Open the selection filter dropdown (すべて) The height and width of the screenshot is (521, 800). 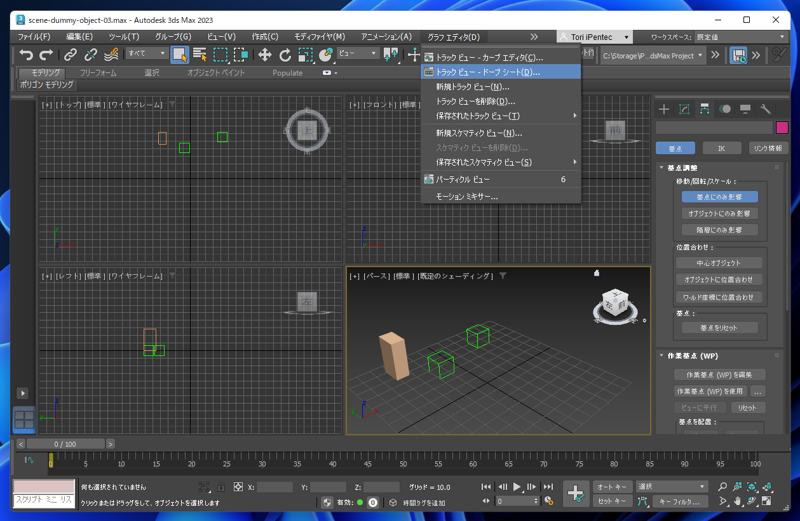(x=147, y=53)
